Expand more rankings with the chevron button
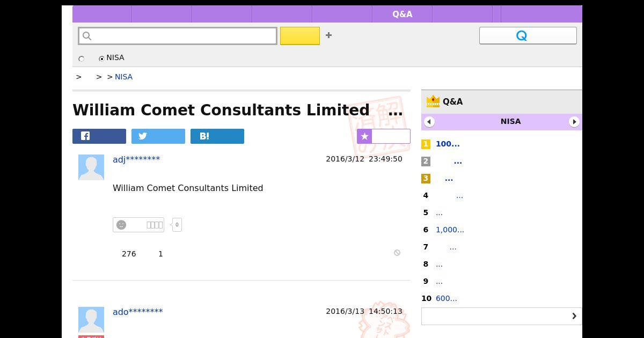The width and height of the screenshot is (644, 338). point(502,316)
